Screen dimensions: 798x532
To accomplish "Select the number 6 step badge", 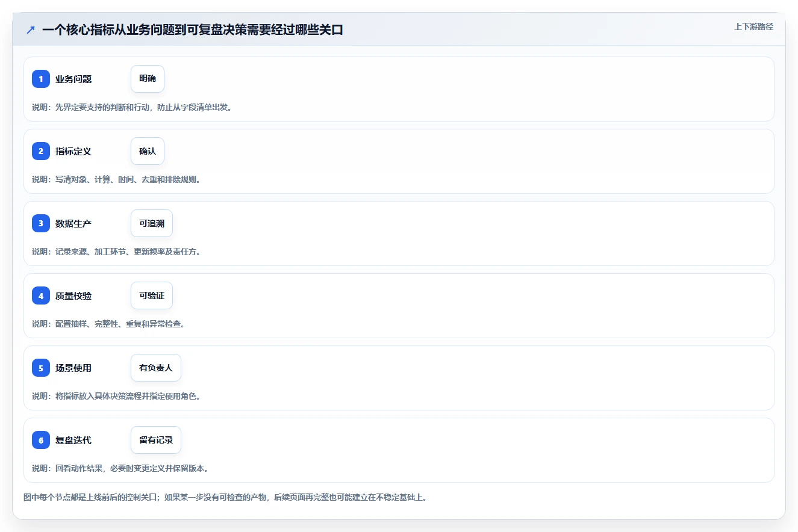I will point(41,440).
